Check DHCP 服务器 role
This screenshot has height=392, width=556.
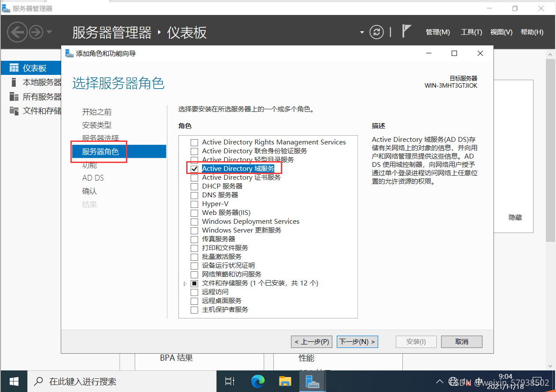pyautogui.click(x=194, y=186)
